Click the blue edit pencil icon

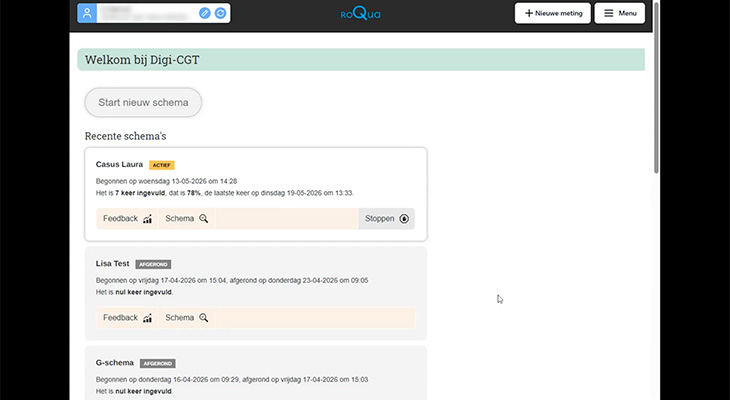205,13
